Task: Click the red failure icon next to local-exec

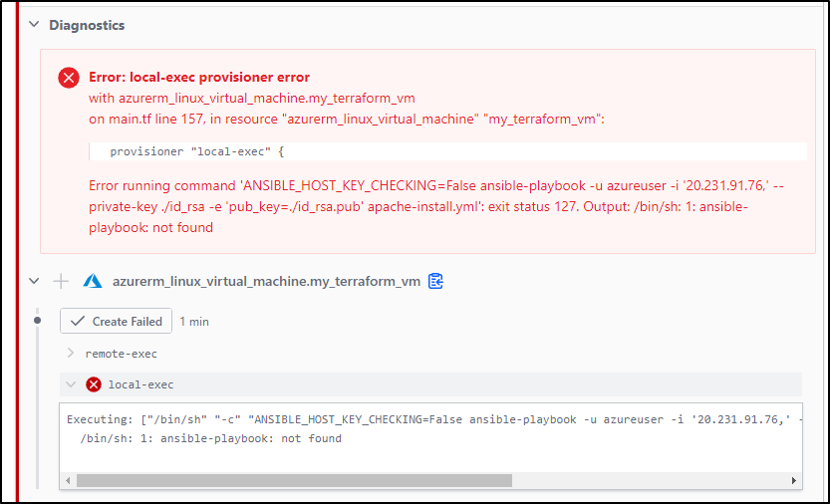Action: [94, 384]
